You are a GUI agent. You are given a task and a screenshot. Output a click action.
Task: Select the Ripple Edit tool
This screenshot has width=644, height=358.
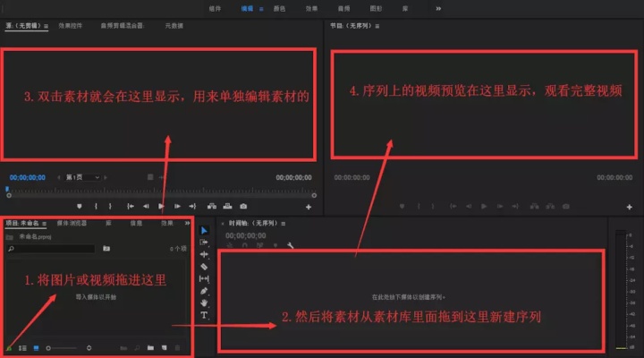point(204,254)
